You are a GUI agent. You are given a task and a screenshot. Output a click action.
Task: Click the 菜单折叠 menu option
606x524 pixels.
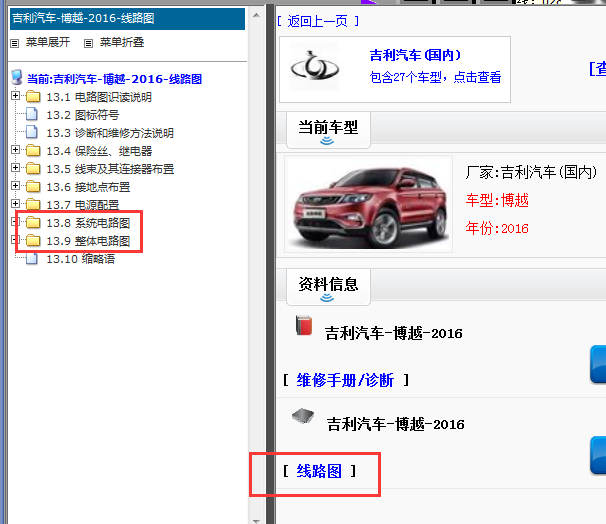pos(122,42)
